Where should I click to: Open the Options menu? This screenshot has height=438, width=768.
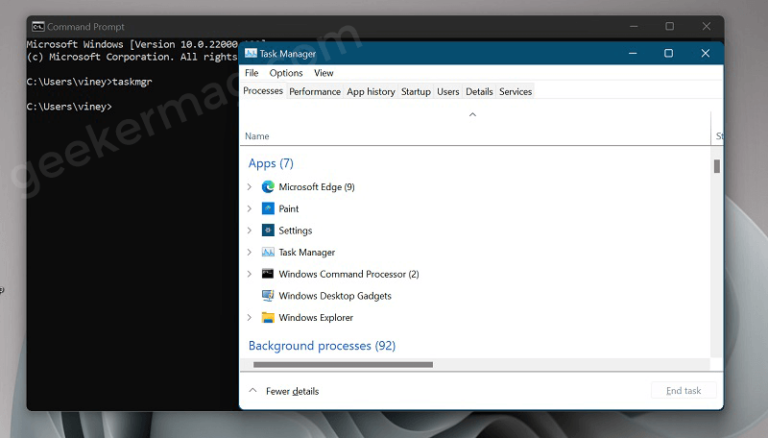tap(286, 73)
